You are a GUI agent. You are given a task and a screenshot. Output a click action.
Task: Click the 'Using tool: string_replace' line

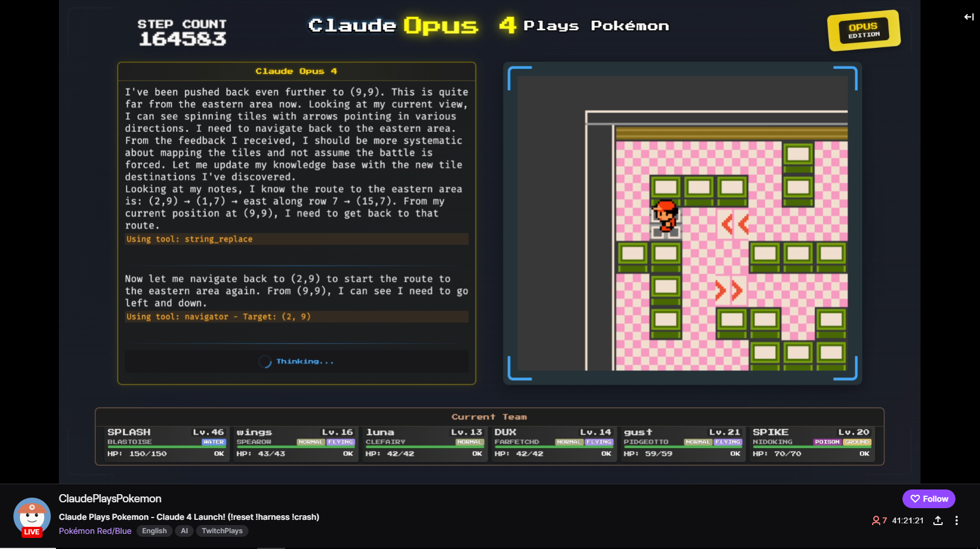pos(296,239)
